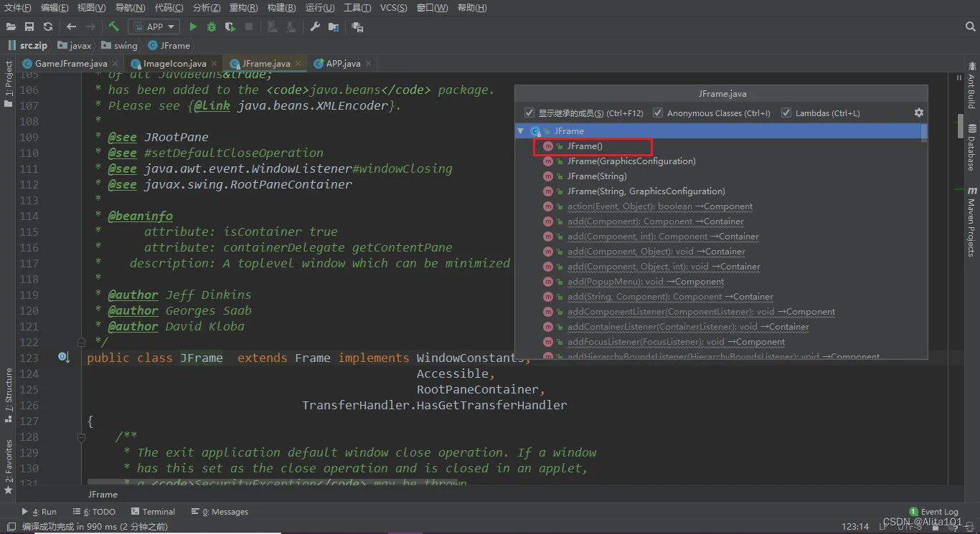Open the 文件(F) menu
Screen dimensions: 980x534
click(x=18, y=8)
